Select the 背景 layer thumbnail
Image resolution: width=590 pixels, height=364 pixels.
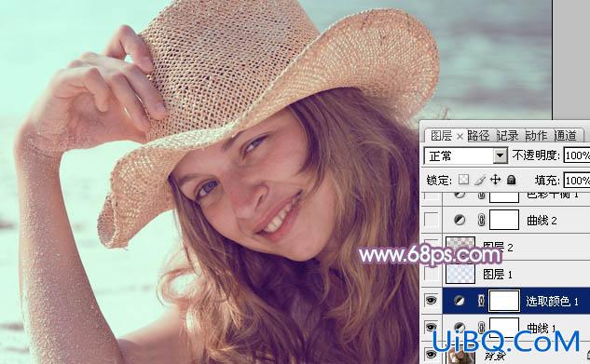tap(460, 355)
